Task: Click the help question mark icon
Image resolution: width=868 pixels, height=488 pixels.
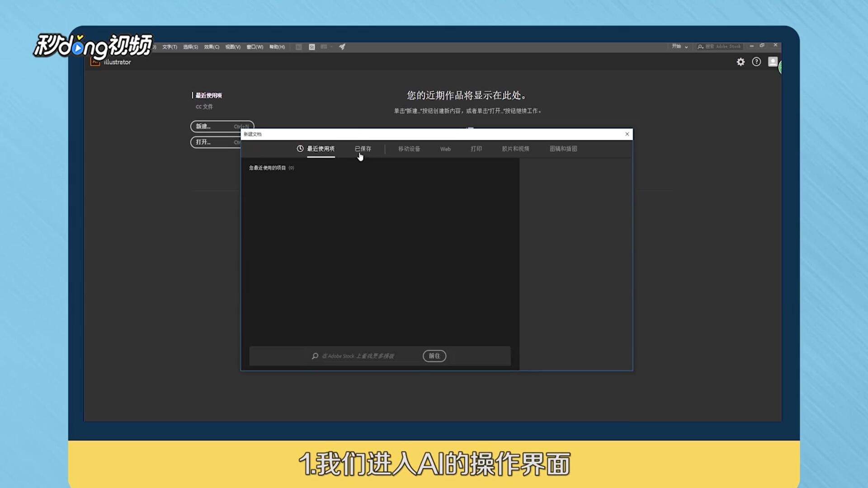Action: tap(756, 62)
